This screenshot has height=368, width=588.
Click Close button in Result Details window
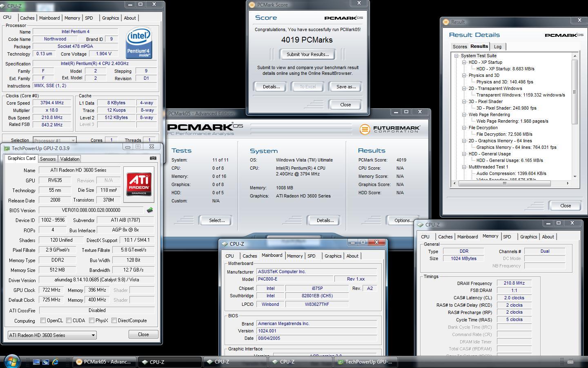[x=566, y=206]
